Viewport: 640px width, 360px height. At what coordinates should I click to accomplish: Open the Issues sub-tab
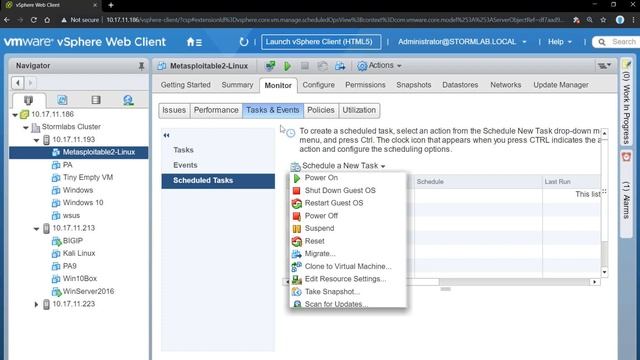point(174,110)
